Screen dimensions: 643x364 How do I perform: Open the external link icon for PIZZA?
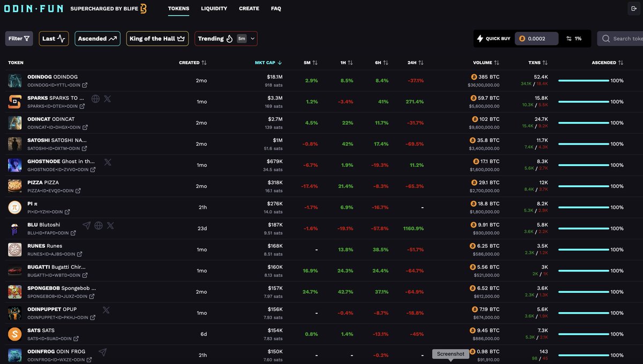click(x=78, y=191)
